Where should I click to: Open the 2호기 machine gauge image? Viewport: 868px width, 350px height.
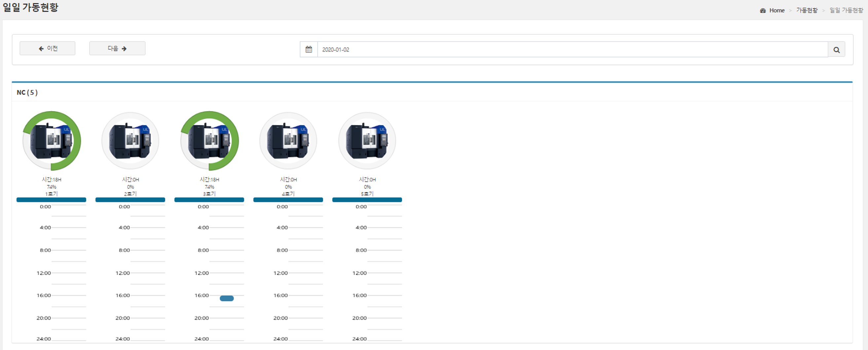(130, 140)
